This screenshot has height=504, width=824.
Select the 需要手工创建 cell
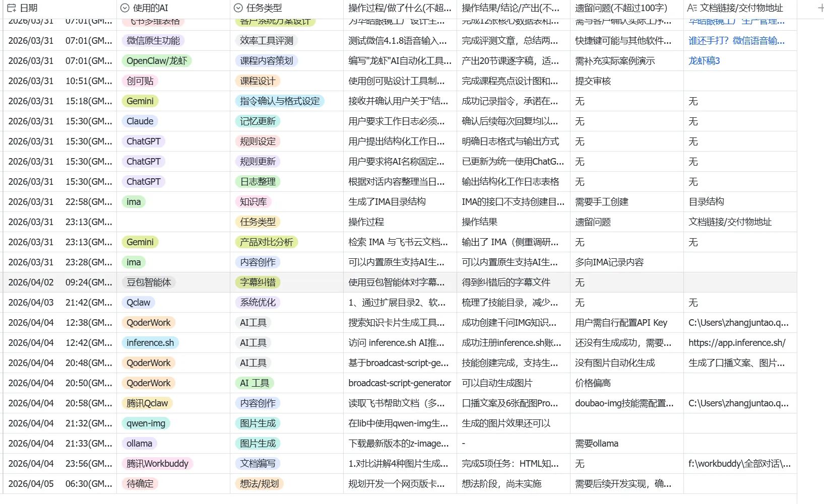(627, 202)
